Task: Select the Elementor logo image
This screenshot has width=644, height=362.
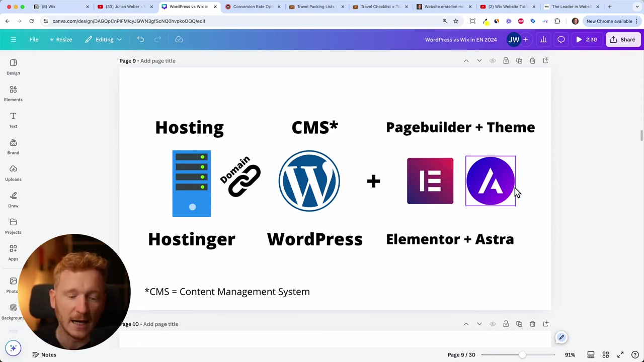Action: click(430, 181)
